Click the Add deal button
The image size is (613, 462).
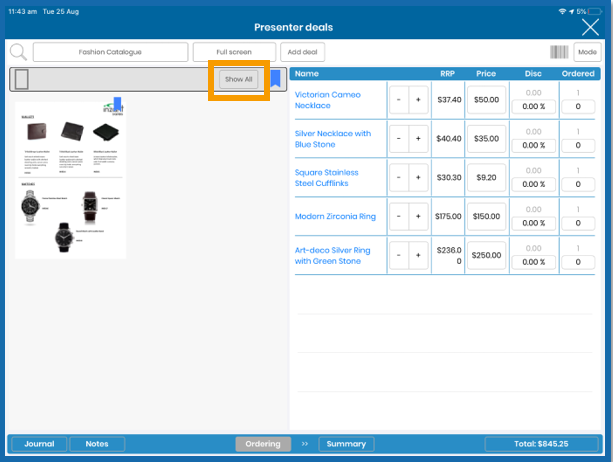pyautogui.click(x=303, y=52)
